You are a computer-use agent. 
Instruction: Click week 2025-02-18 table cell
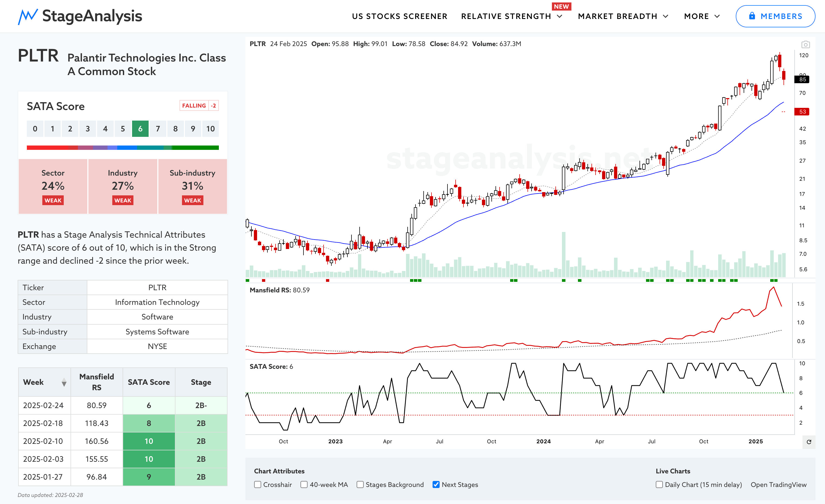[44, 424]
